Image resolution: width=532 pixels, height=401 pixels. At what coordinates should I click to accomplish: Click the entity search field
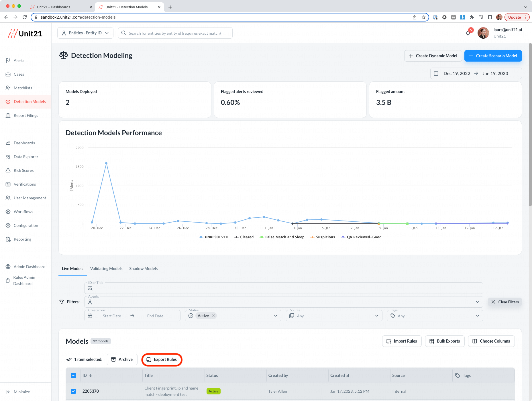tap(175, 33)
